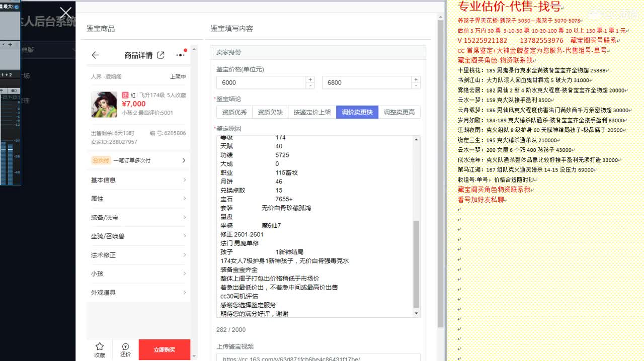The height and width of the screenshot is (361, 644).
Task: Select the 资质欠缺 conclusion option
Action: 270,112
